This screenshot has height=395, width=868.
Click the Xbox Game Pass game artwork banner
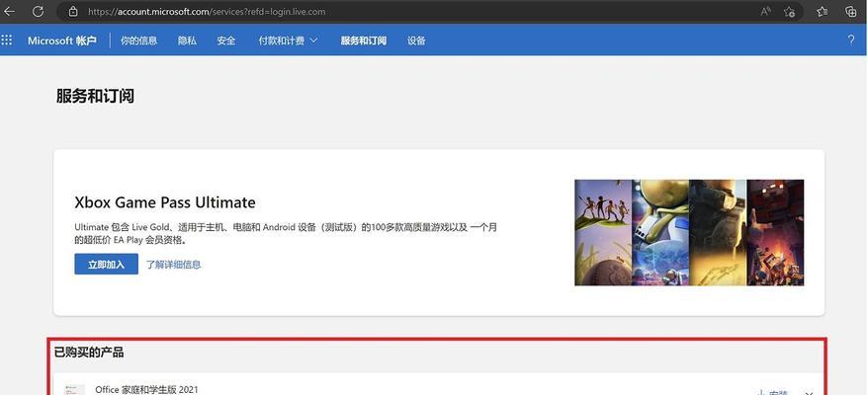(x=689, y=232)
